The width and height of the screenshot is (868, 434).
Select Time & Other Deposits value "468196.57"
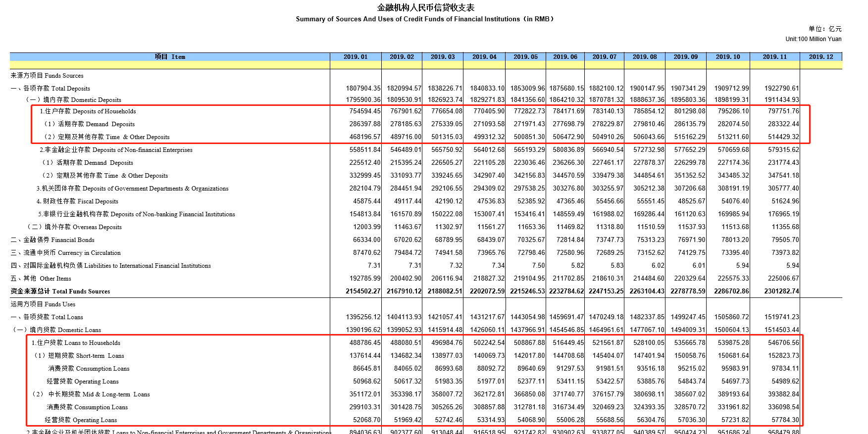pos(365,137)
